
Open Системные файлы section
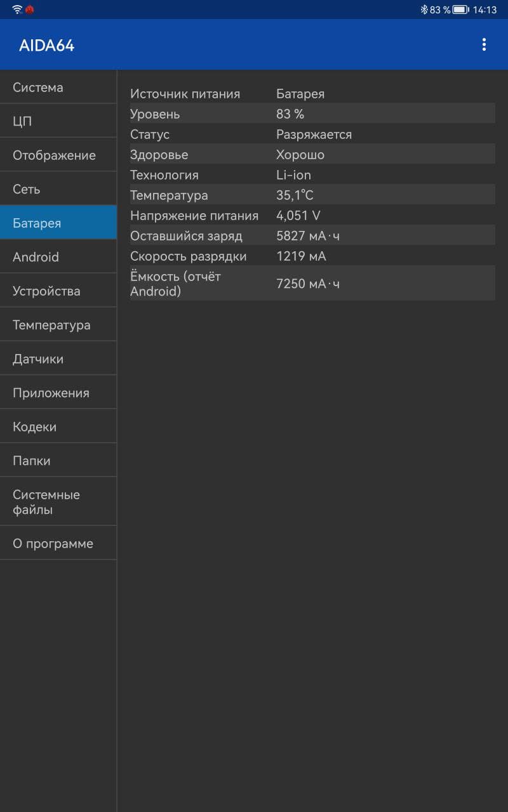click(58, 502)
